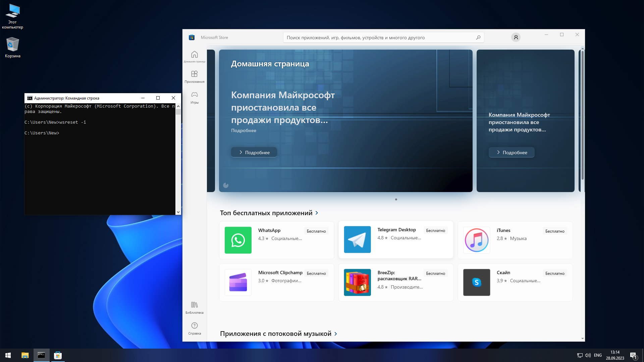This screenshot has width=644, height=362.
Task: Expand Top free apps section chevron
Action: point(317,213)
